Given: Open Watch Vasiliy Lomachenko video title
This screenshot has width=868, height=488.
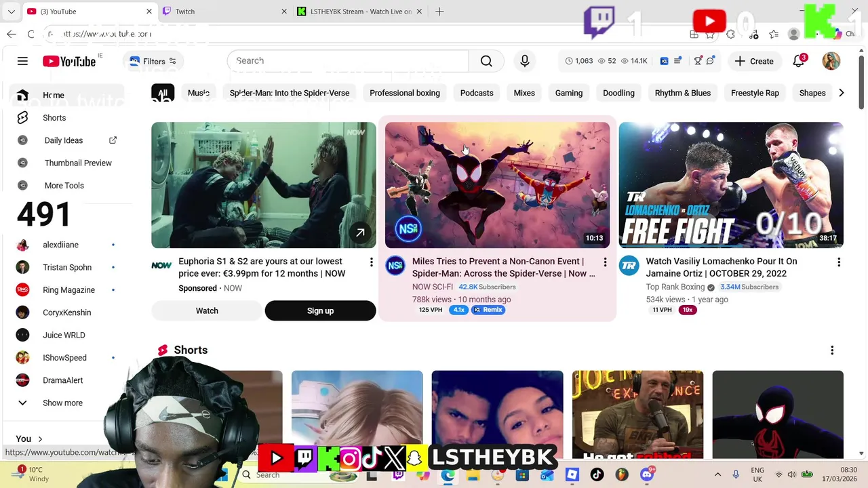Looking at the screenshot, I should pyautogui.click(x=722, y=267).
